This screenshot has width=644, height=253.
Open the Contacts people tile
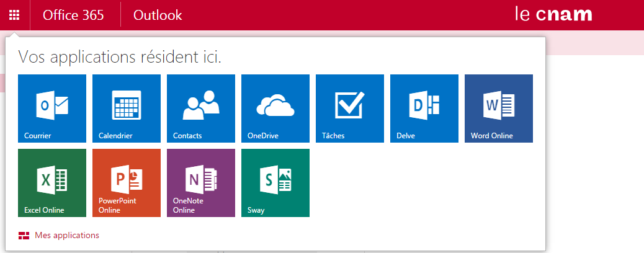click(201, 108)
